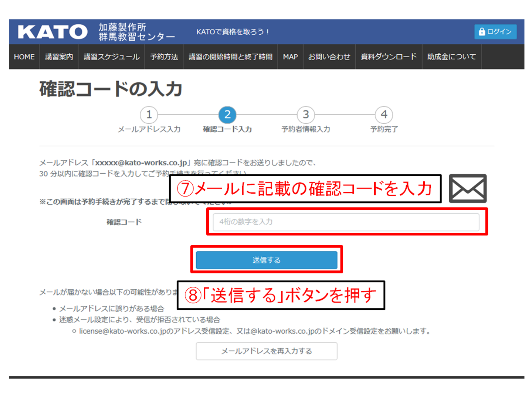532x399 pixels.
Task: Click step 1 circle メールアドレス入力
Action: 149,115
